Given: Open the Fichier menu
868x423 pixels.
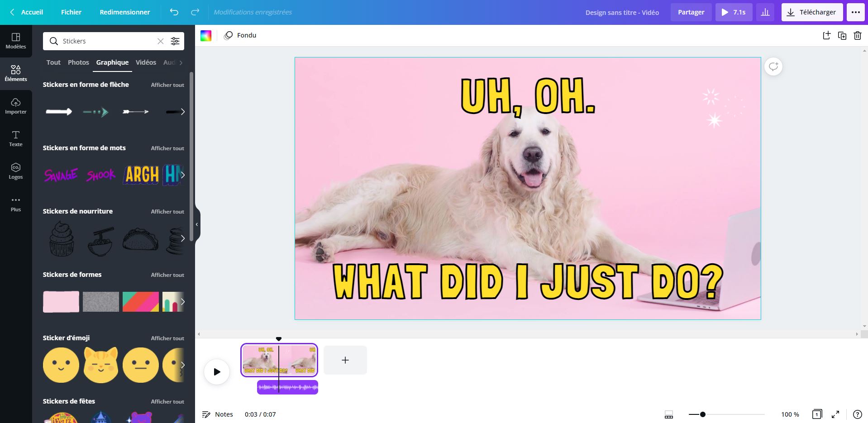Looking at the screenshot, I should coord(72,12).
